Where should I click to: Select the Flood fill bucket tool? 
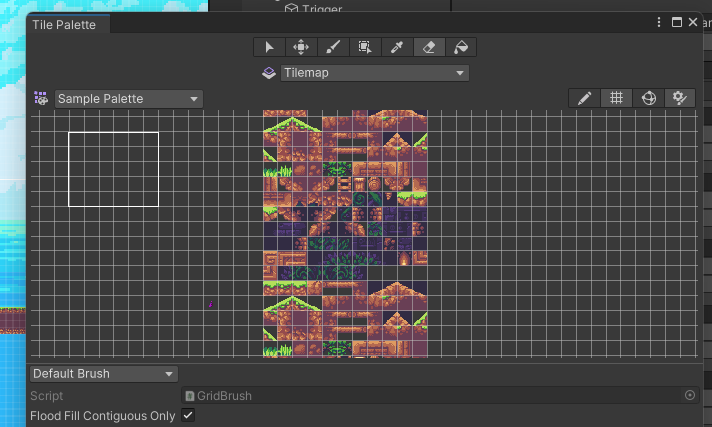click(x=460, y=47)
